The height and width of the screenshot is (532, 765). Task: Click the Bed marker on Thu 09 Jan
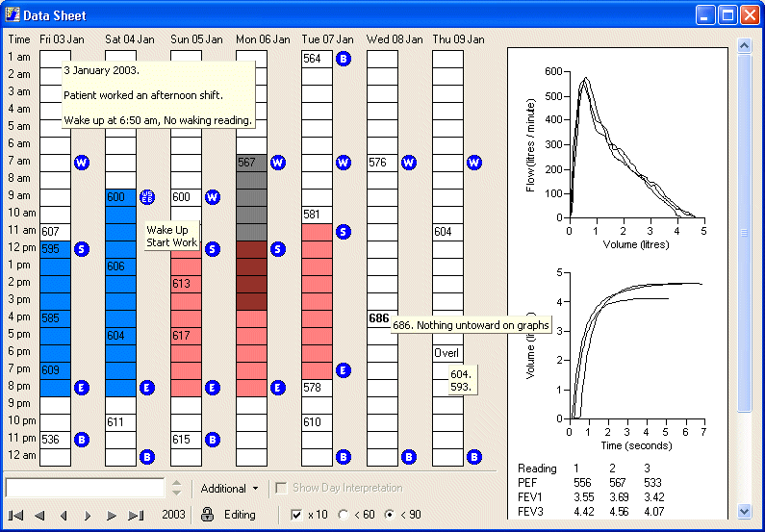pos(474,457)
